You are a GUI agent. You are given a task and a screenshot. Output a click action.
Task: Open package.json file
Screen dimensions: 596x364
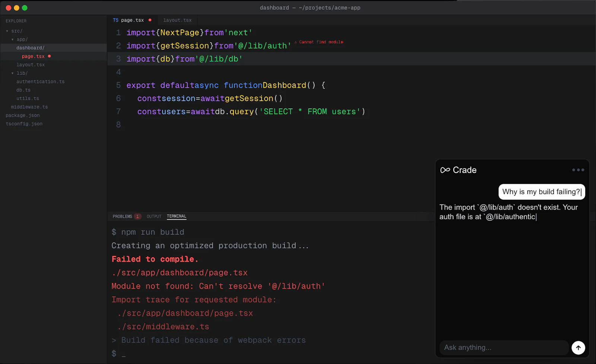pyautogui.click(x=23, y=115)
